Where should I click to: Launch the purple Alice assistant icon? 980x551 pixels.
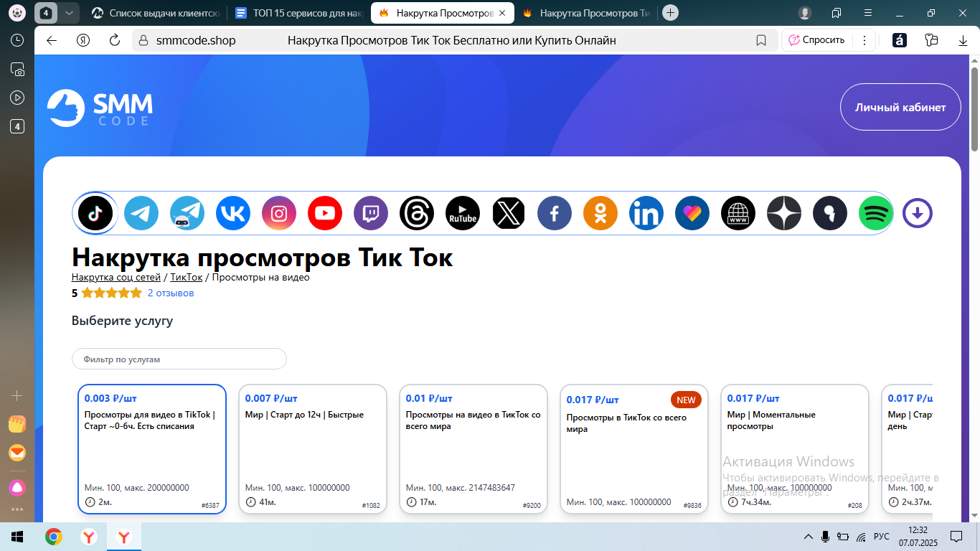17,487
